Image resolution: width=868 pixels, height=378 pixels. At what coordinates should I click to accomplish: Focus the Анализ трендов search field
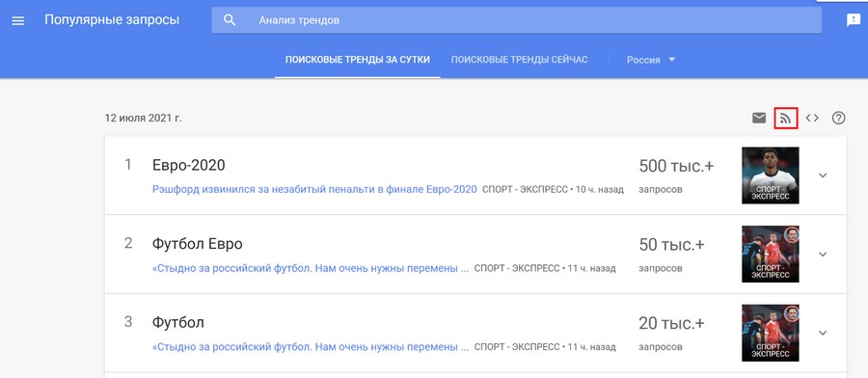coord(517,20)
